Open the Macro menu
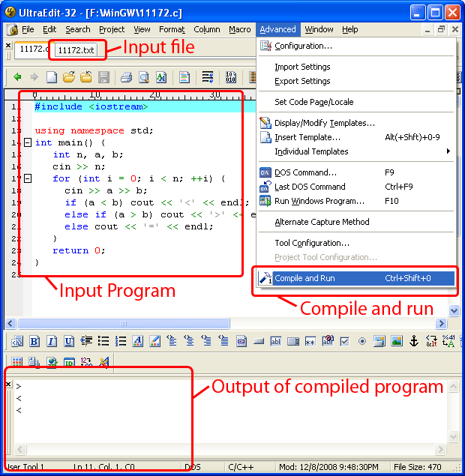The height and width of the screenshot is (476, 465). click(x=240, y=29)
